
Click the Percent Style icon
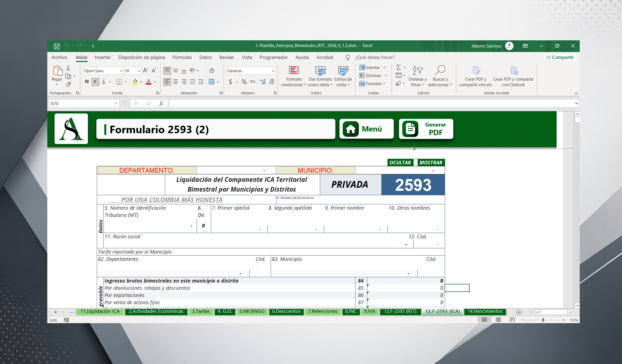244,82
